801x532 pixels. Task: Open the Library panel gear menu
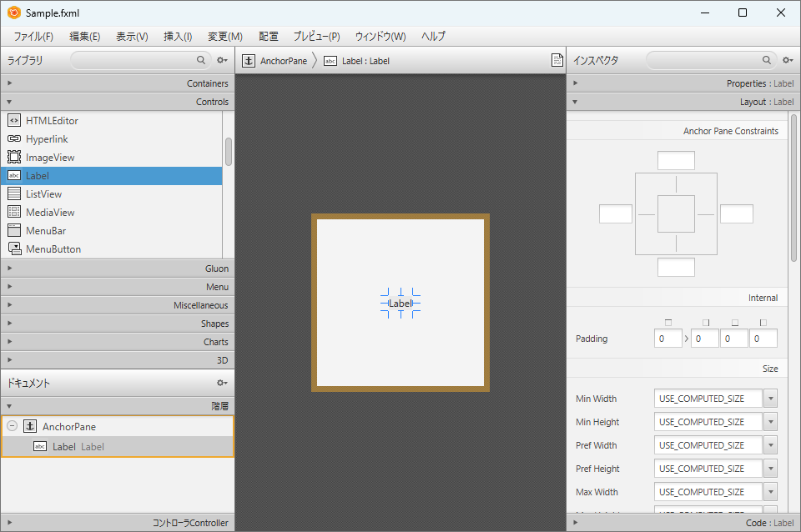point(222,60)
